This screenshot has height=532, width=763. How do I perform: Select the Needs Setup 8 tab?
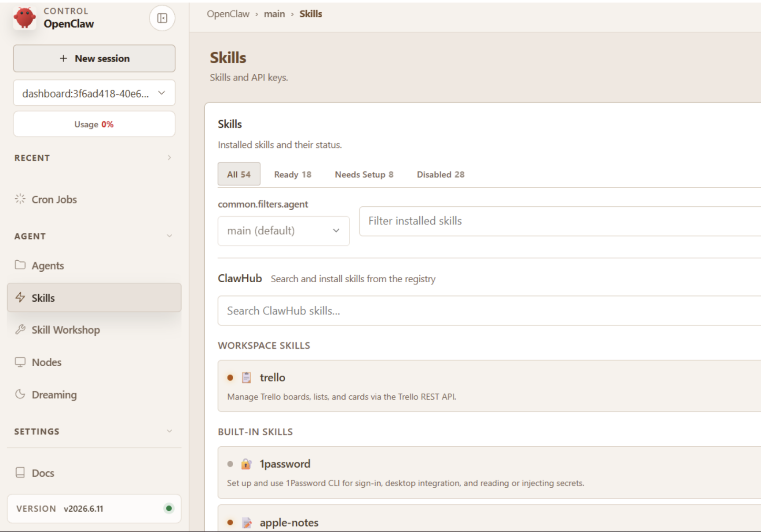364,175
